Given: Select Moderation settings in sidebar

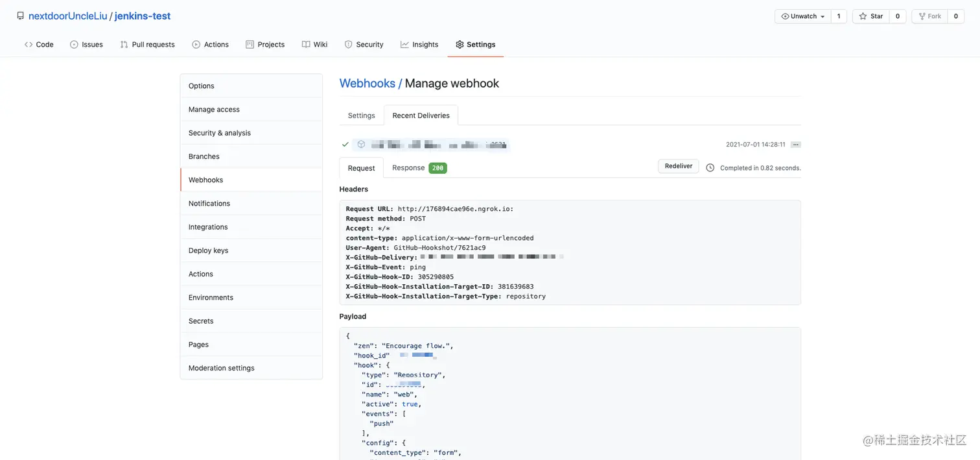Looking at the screenshot, I should coord(251,368).
